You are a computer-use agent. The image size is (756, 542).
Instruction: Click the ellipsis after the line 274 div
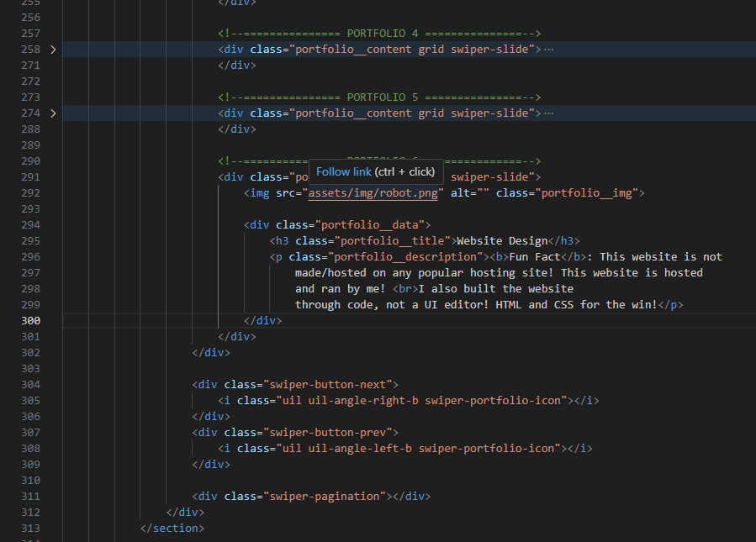(x=549, y=113)
